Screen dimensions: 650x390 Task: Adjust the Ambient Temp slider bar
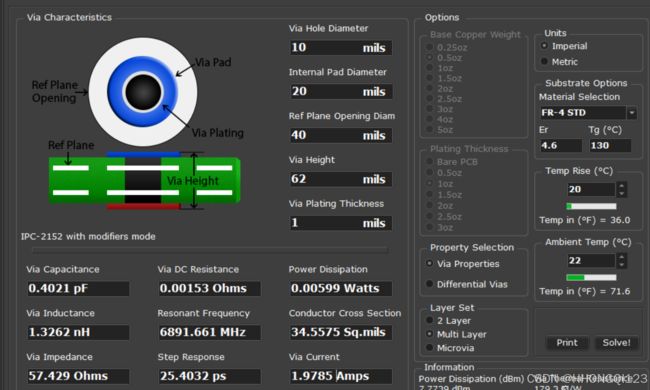[x=591, y=277]
